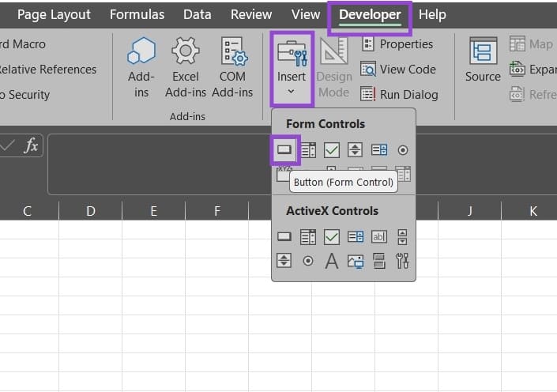Select the Combo Box form control

tap(308, 150)
